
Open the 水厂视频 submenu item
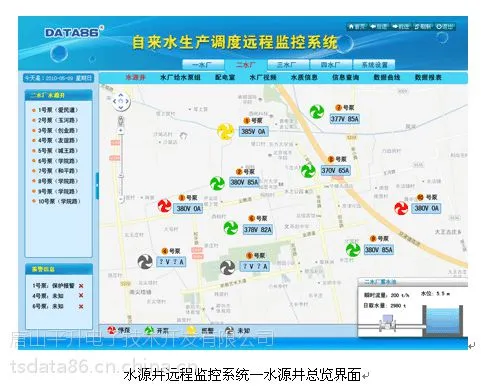tap(263, 77)
